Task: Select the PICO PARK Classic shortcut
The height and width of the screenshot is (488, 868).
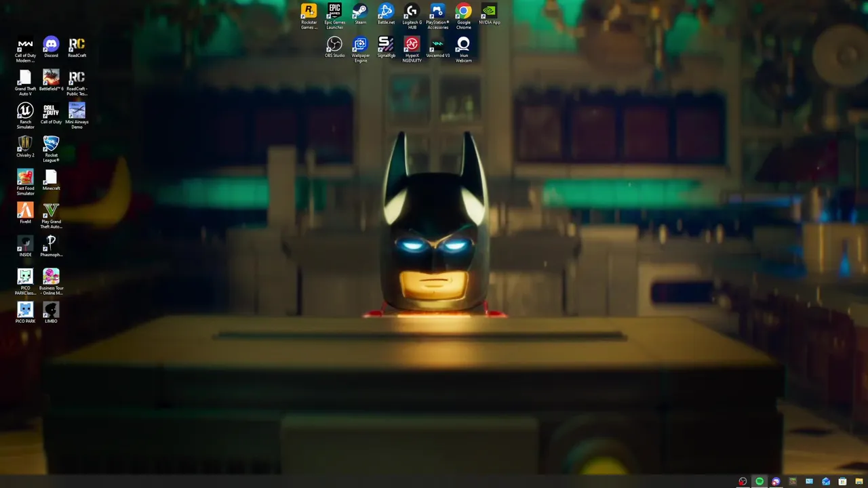Action: tap(25, 282)
